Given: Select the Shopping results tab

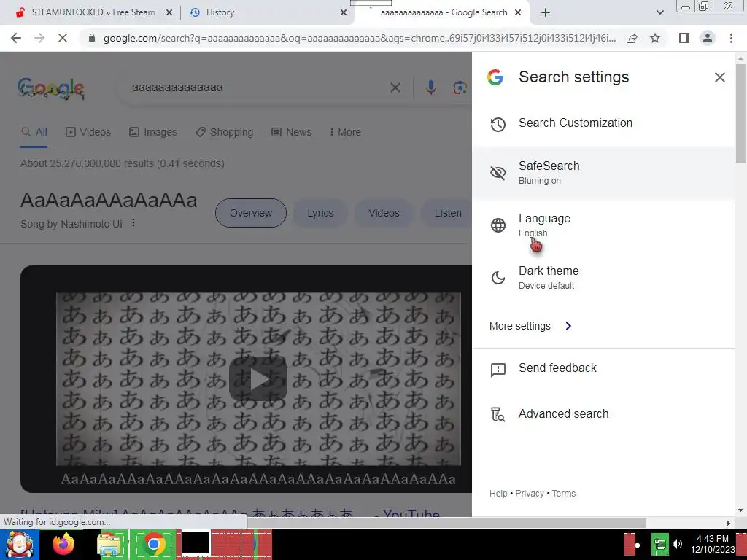Looking at the screenshot, I should coord(224,133).
